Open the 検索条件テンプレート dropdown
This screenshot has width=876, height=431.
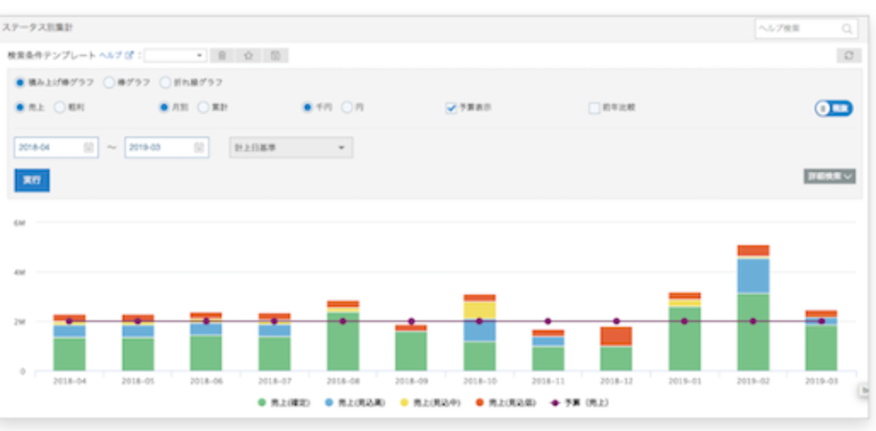pos(175,56)
